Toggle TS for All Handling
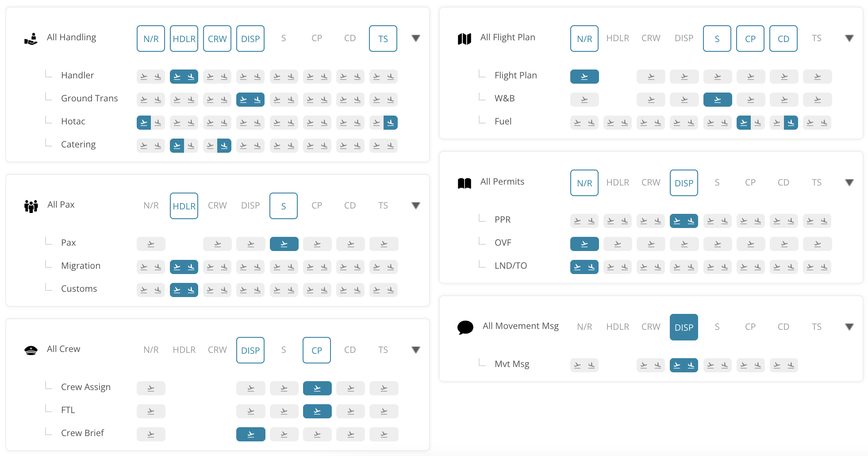 coord(383,39)
